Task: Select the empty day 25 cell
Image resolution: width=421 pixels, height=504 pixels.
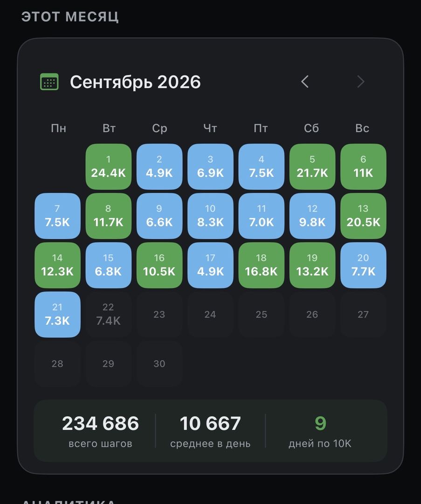Action: [261, 315]
